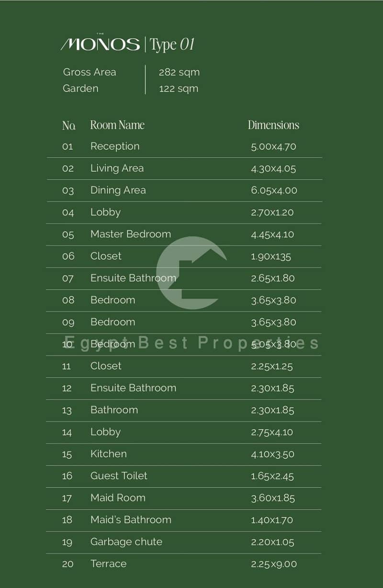Click the Egypt Best Properties watermark logo
The width and height of the screenshot is (383, 588).
(191, 273)
